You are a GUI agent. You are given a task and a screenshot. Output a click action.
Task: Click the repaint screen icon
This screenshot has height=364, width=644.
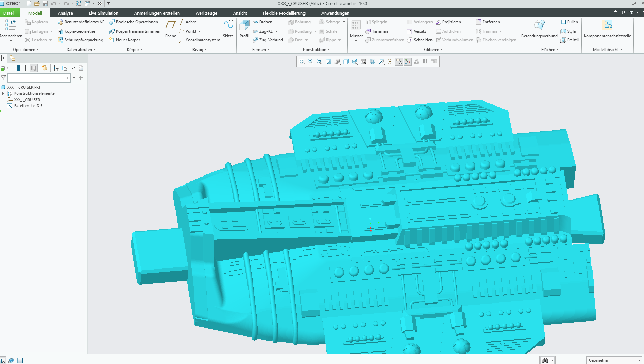328,62
